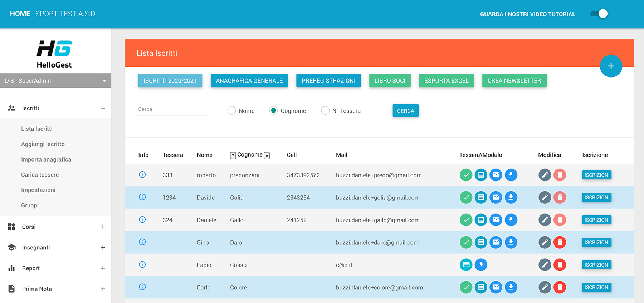Click ISCRITTI 2020/2021 button
The height and width of the screenshot is (303, 644).
pos(170,81)
